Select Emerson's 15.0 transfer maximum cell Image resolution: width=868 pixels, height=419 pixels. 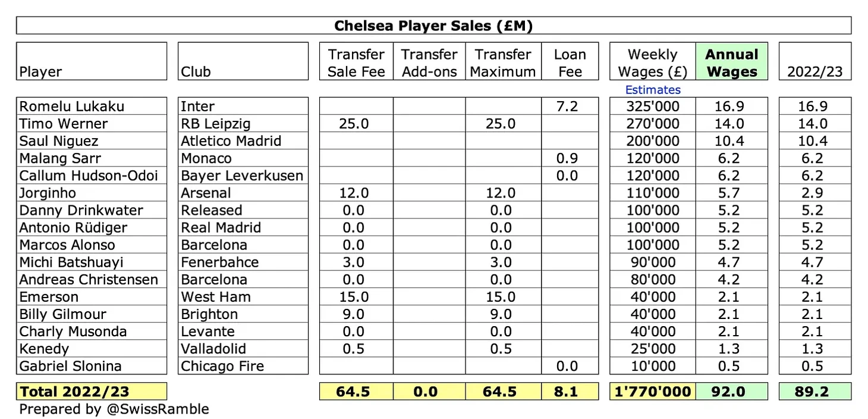[x=503, y=297]
